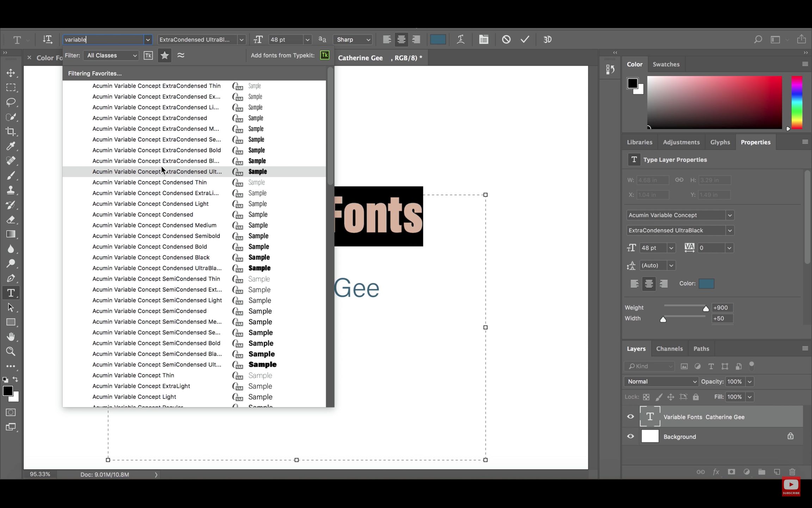
Task: Open the Sharp anti-aliasing dropdown
Action: pos(353,40)
